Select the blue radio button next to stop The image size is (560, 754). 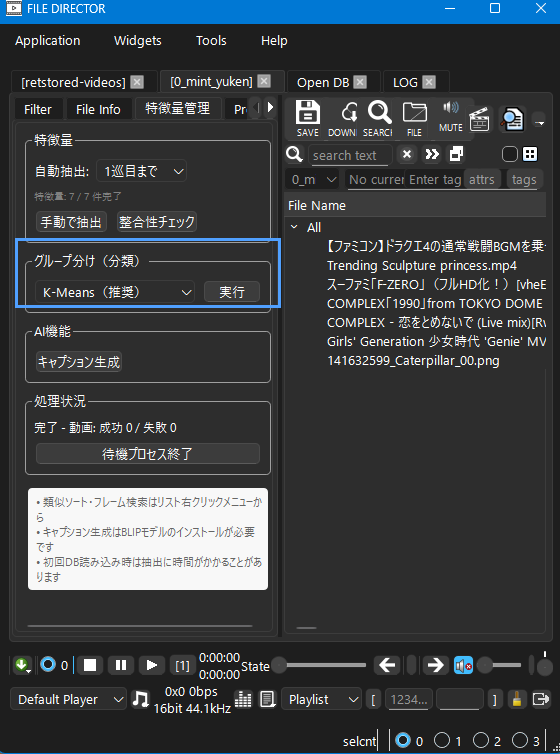(x=48, y=665)
